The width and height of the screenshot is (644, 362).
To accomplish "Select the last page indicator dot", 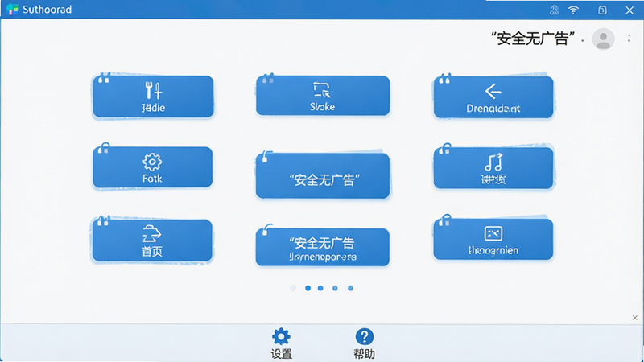I will [350, 288].
